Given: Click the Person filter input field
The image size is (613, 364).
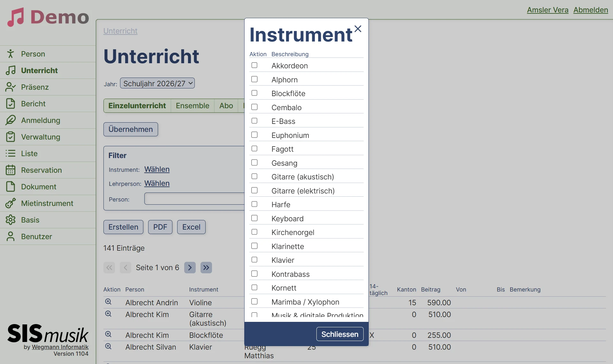Looking at the screenshot, I should click(x=194, y=199).
